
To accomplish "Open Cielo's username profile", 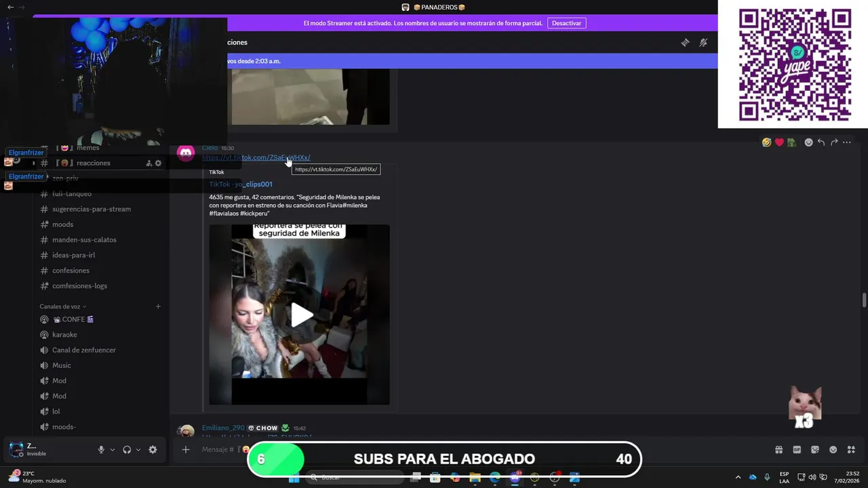I will 210,148.
